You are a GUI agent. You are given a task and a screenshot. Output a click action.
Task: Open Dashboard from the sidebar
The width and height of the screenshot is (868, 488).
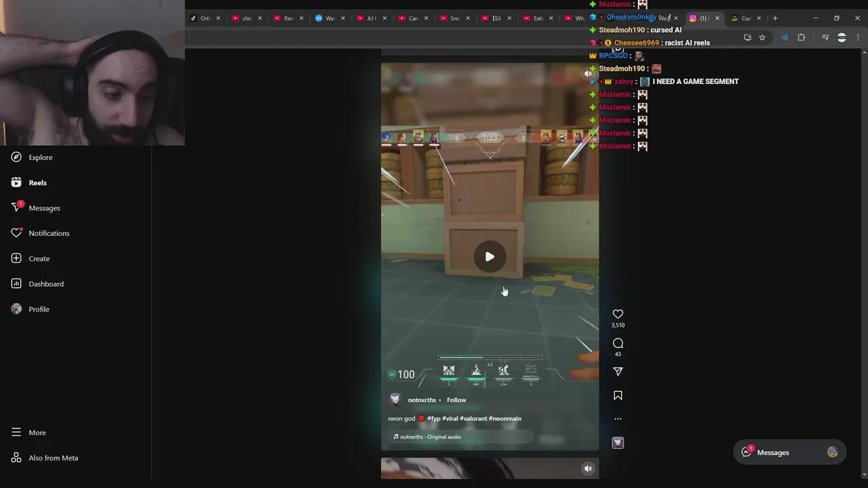(37, 284)
